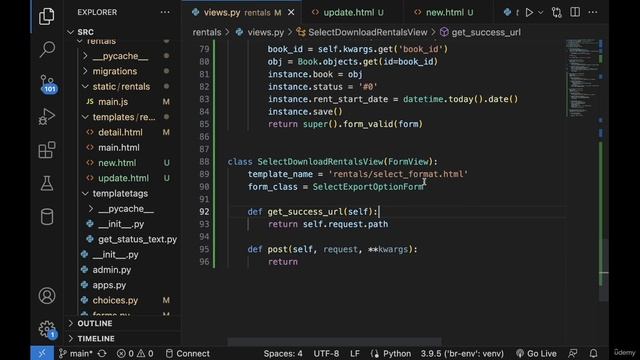The width and height of the screenshot is (640, 360).
Task: Click 'return self.request.path' code line
Action: pyautogui.click(x=328, y=224)
